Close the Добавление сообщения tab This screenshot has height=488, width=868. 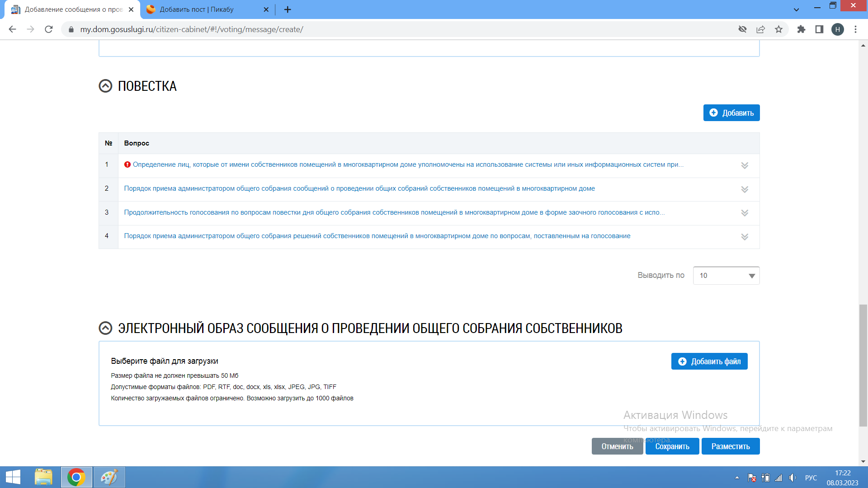click(x=131, y=9)
